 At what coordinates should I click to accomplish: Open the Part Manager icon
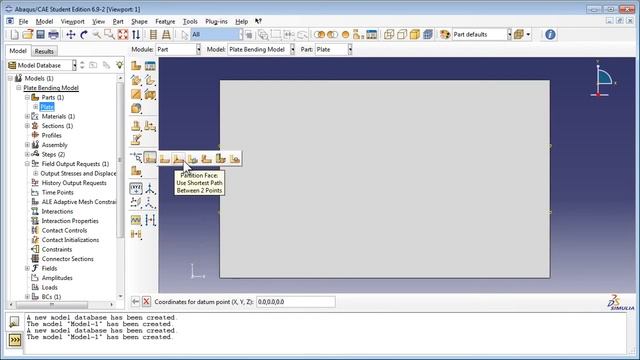[x=150, y=66]
